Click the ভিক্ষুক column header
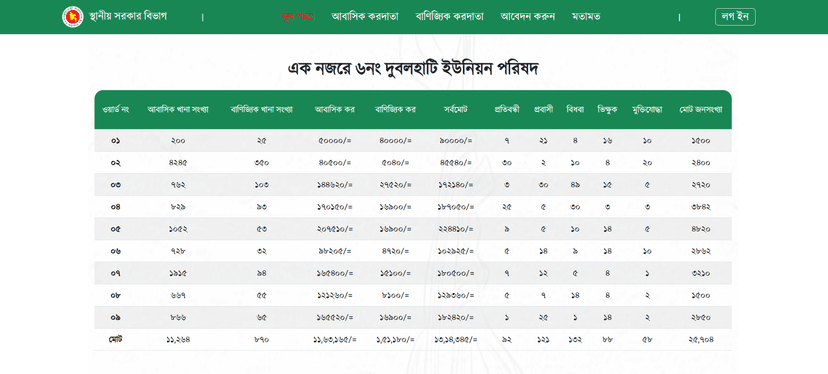This screenshot has width=828, height=374. coord(608,110)
